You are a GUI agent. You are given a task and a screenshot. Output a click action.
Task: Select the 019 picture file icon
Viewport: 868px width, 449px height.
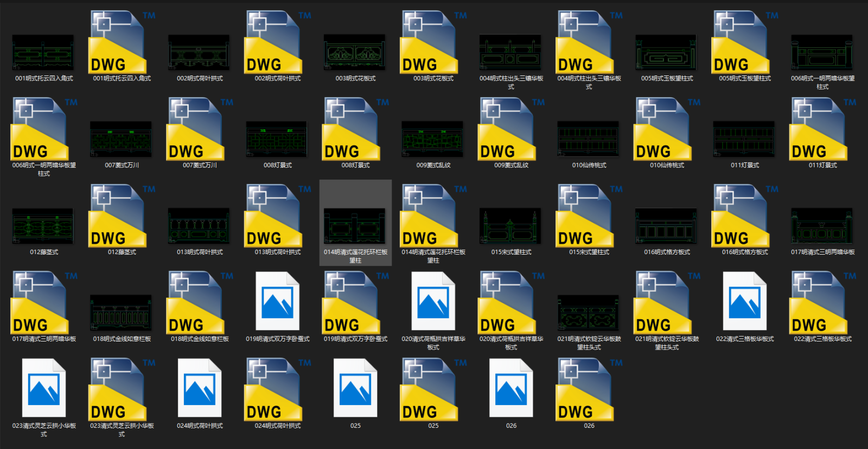click(278, 301)
